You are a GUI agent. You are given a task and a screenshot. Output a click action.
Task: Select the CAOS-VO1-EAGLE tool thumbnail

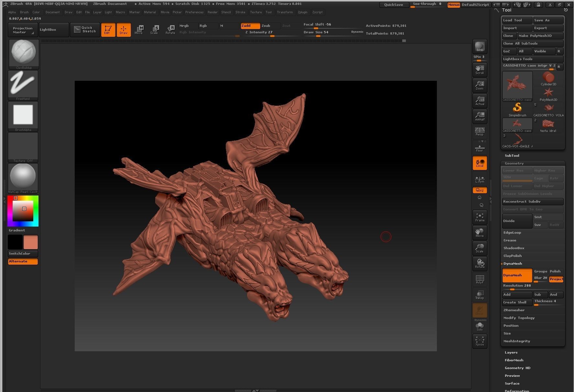pyautogui.click(x=517, y=141)
